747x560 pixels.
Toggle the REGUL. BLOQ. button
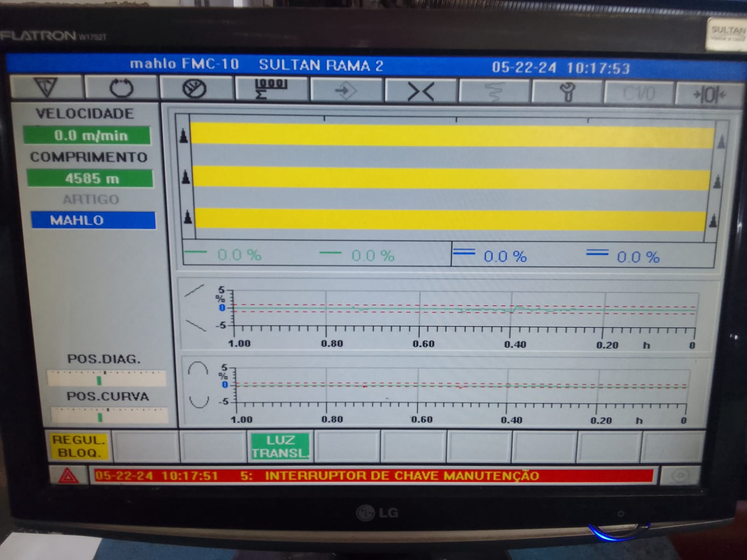(79, 446)
